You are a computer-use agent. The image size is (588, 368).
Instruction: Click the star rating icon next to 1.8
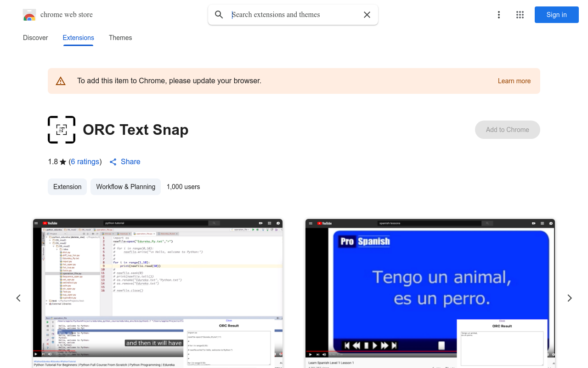pos(63,162)
